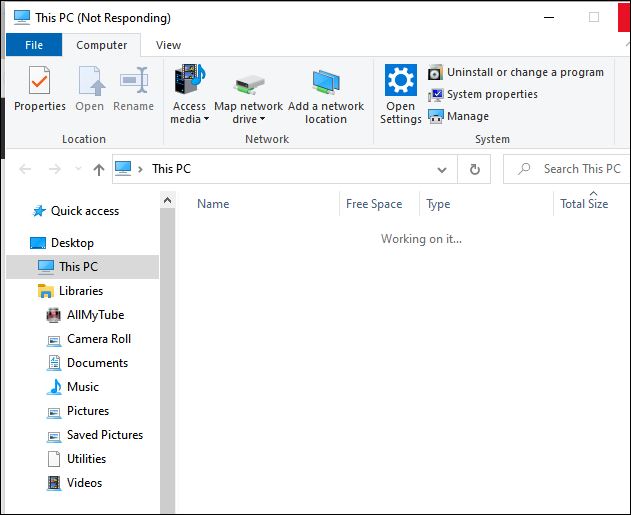
Task: Open the Pictures library
Action: [78, 411]
